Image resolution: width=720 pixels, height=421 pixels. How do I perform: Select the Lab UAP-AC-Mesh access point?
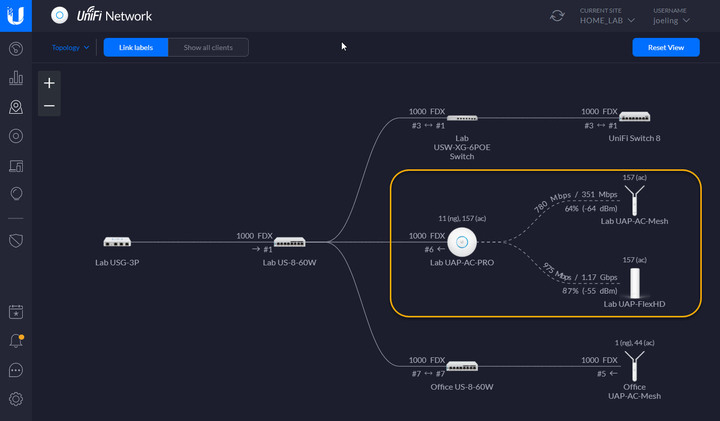pyautogui.click(x=634, y=200)
